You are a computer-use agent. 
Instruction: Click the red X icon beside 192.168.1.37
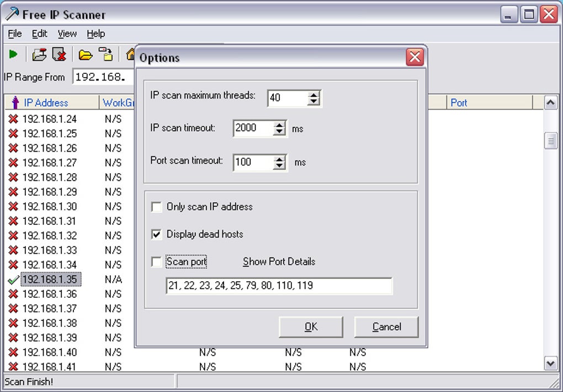point(13,308)
